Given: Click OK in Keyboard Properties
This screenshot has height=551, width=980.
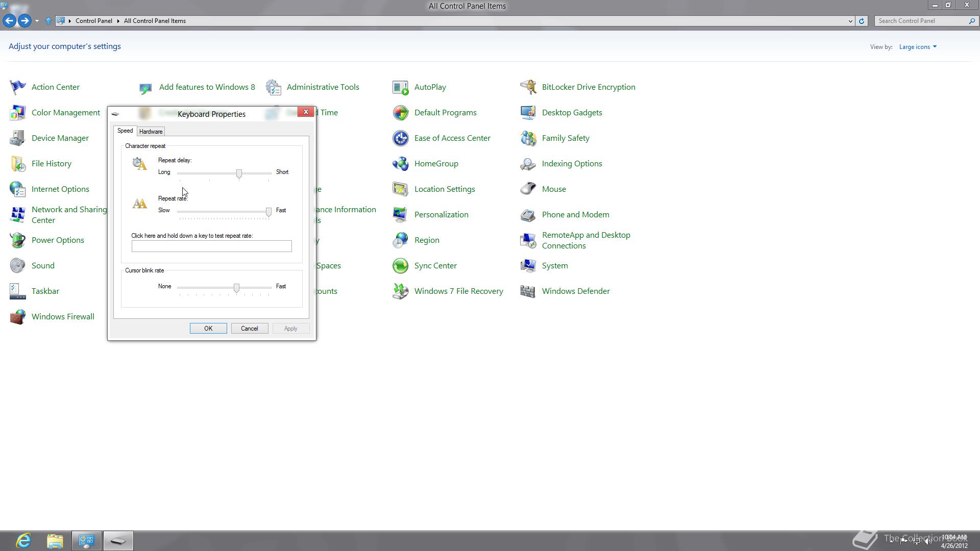Looking at the screenshot, I should click(x=208, y=329).
